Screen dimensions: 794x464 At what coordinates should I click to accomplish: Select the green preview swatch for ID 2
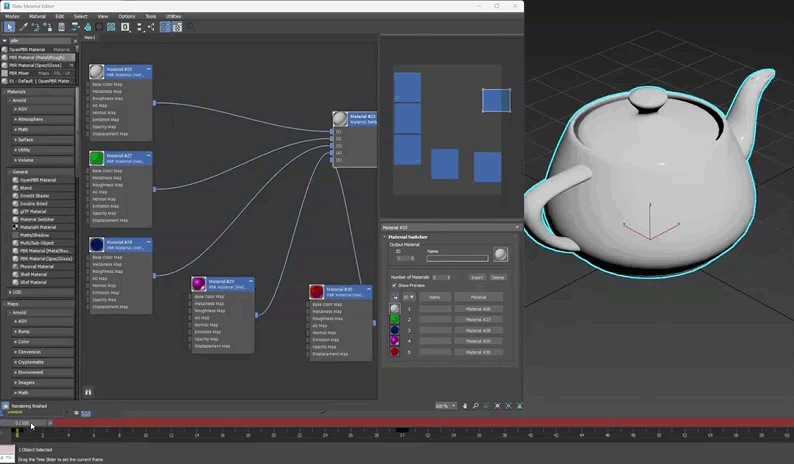394,320
